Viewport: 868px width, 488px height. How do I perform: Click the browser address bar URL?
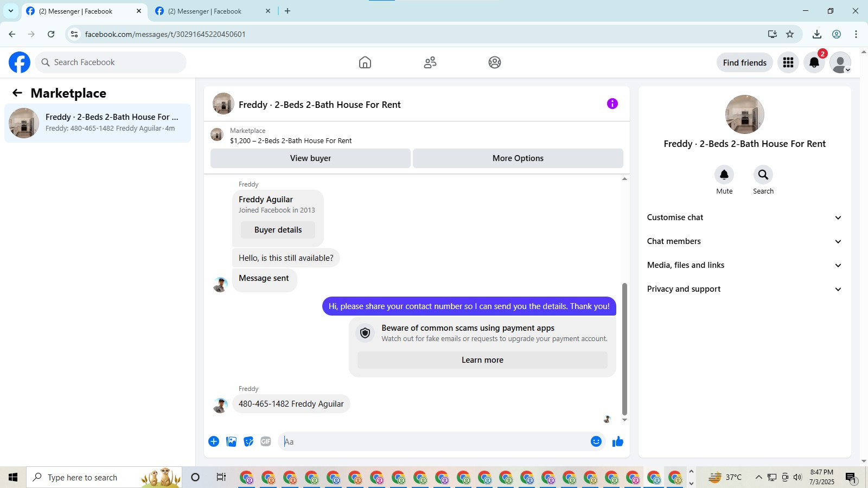165,34
